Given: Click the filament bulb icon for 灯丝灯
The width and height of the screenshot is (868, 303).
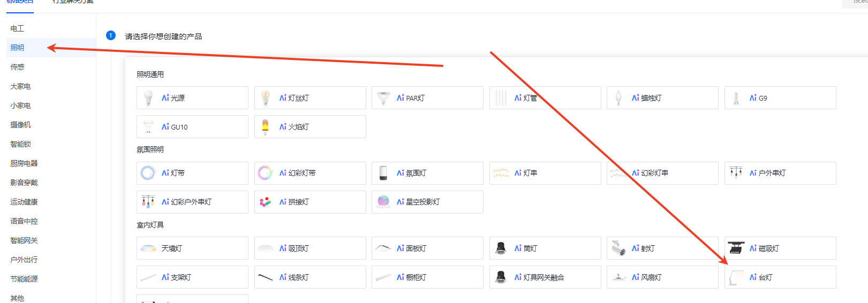Looking at the screenshot, I should tap(266, 98).
